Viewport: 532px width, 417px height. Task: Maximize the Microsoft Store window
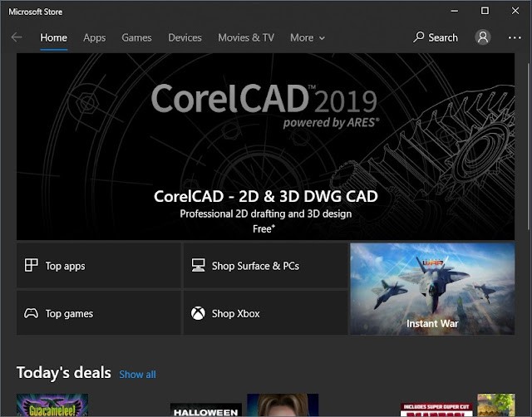point(485,11)
